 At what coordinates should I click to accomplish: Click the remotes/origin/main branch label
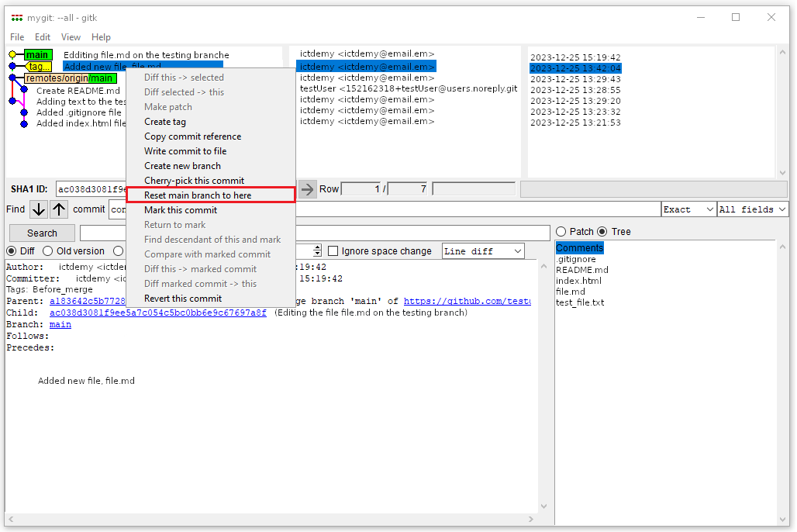70,78
